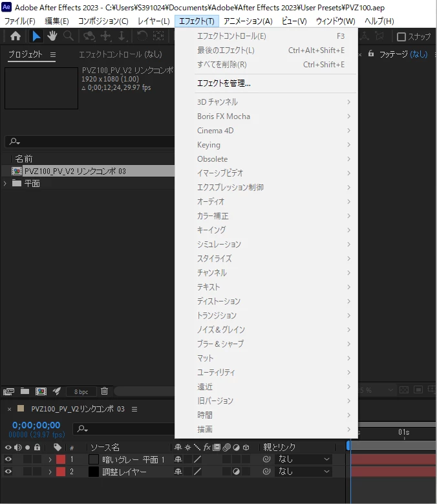
Task: Open parent dropdown for 暗いグレー 平面 1
Action: (303, 459)
